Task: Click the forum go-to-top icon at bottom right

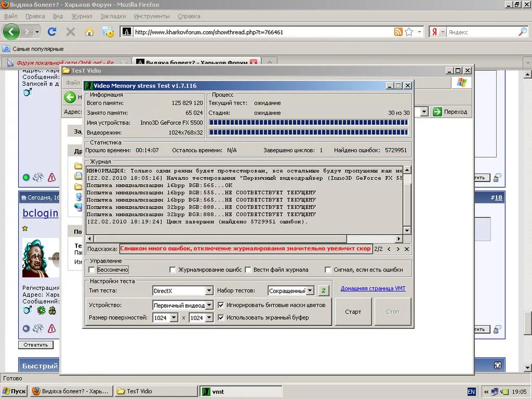Action: click(497, 365)
